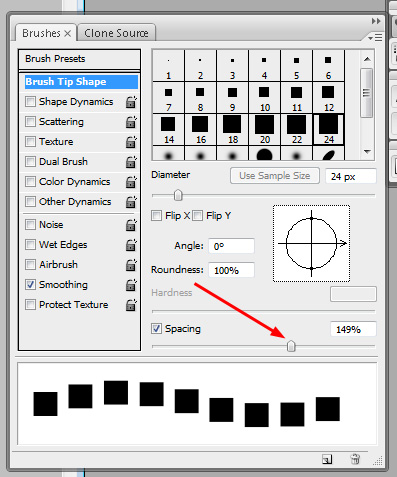Image resolution: width=397 pixels, height=477 pixels.
Task: Collapse the panel with double-arrow icon
Action: coord(376,21)
